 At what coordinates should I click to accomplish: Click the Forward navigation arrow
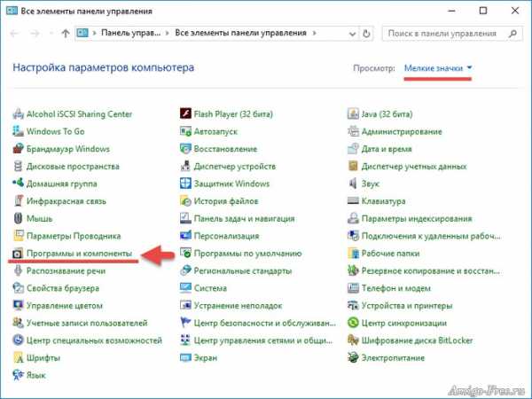coord(35,34)
